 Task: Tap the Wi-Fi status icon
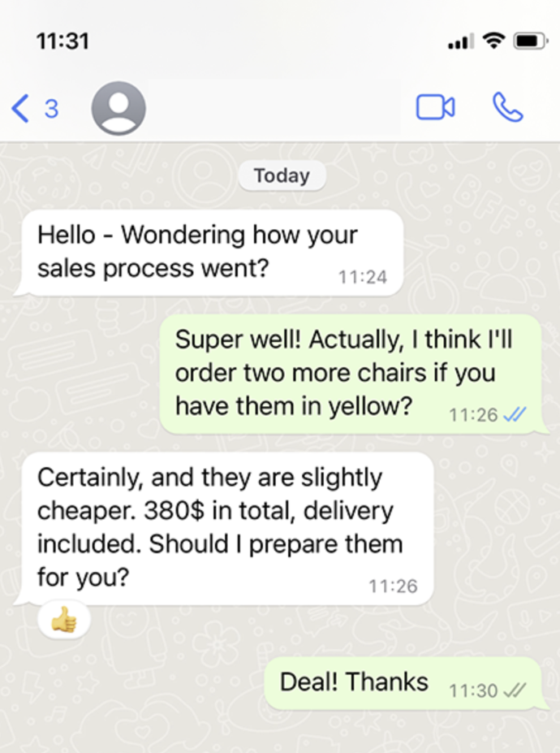coord(493,41)
